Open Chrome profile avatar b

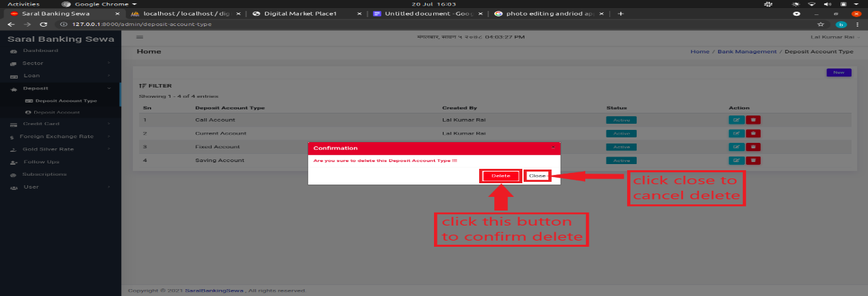coord(841,25)
